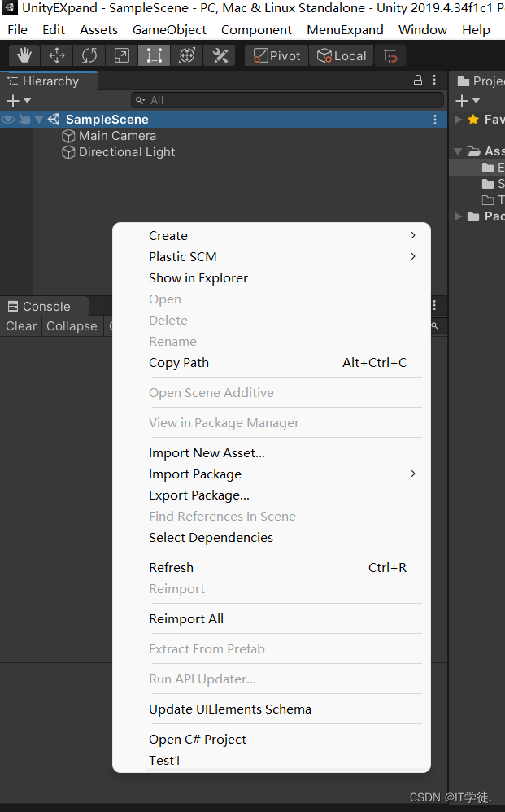Select the Rotate tool

click(x=89, y=56)
